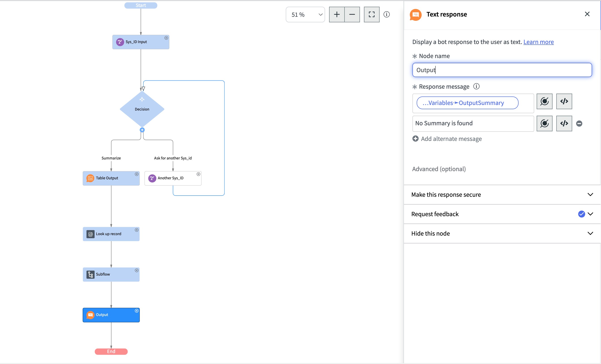Expand Make this response secure section
This screenshot has width=601, height=364.
pyautogui.click(x=590, y=195)
